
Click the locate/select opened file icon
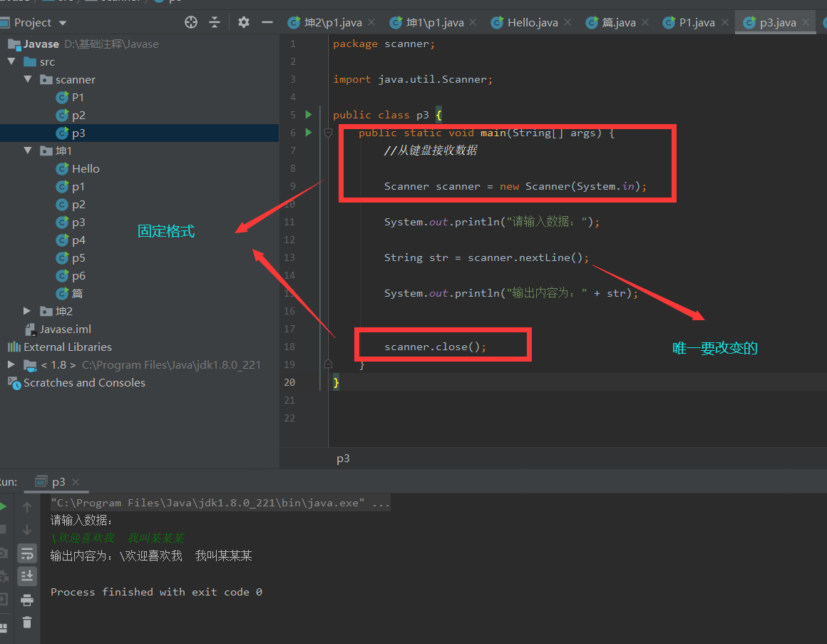pyautogui.click(x=191, y=22)
